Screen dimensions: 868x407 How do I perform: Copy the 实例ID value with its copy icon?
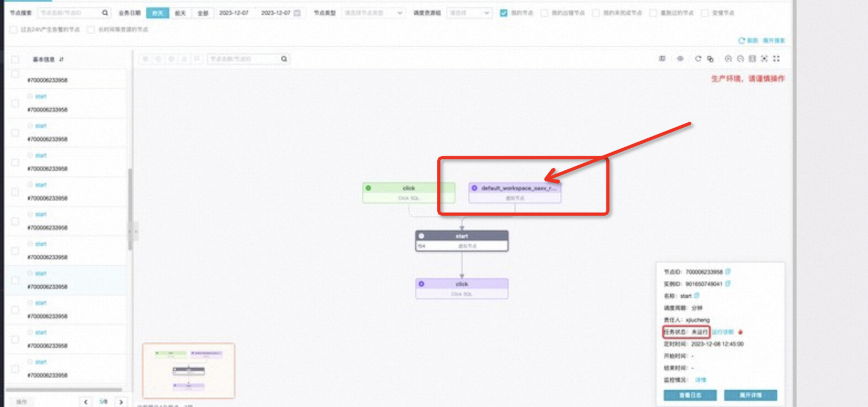pyautogui.click(x=728, y=284)
